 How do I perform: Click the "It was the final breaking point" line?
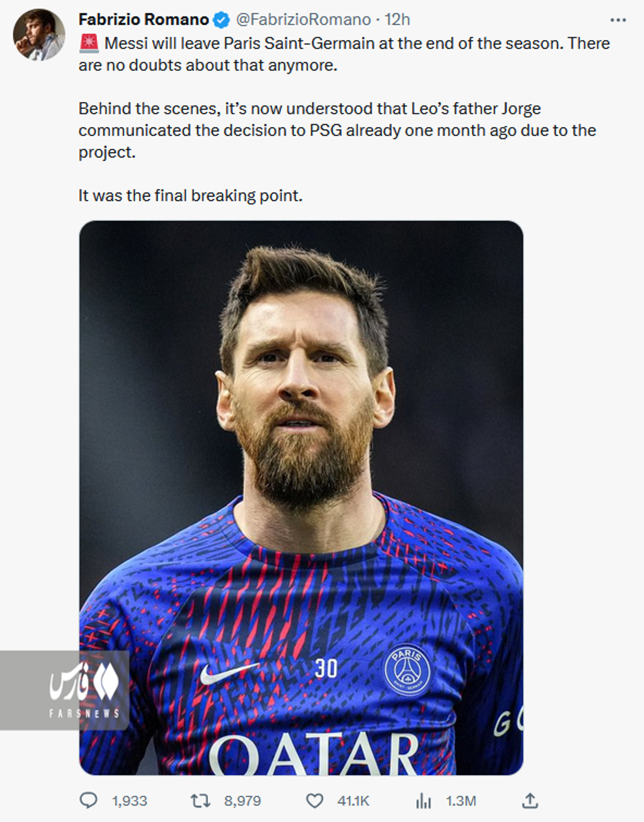[191, 196]
